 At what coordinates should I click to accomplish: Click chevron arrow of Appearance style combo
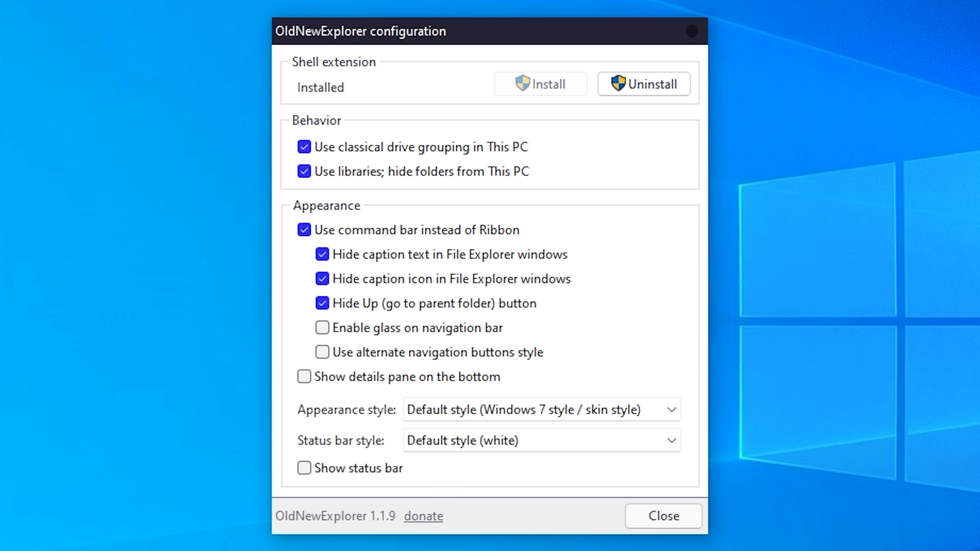click(672, 410)
